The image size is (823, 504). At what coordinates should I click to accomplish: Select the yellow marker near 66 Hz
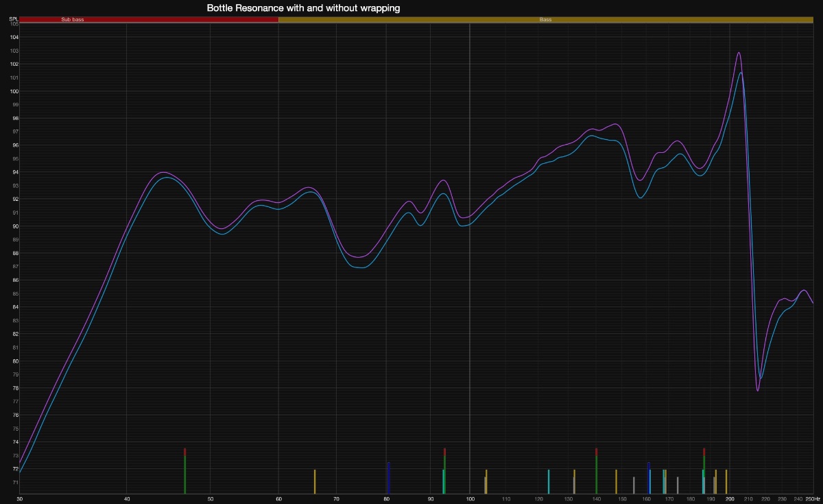(x=315, y=481)
